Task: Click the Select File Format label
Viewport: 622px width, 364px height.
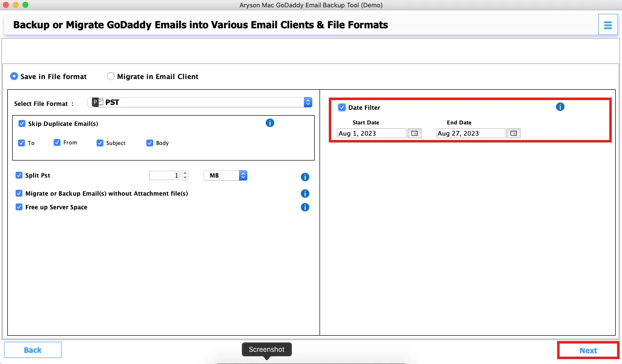Action: [x=44, y=103]
